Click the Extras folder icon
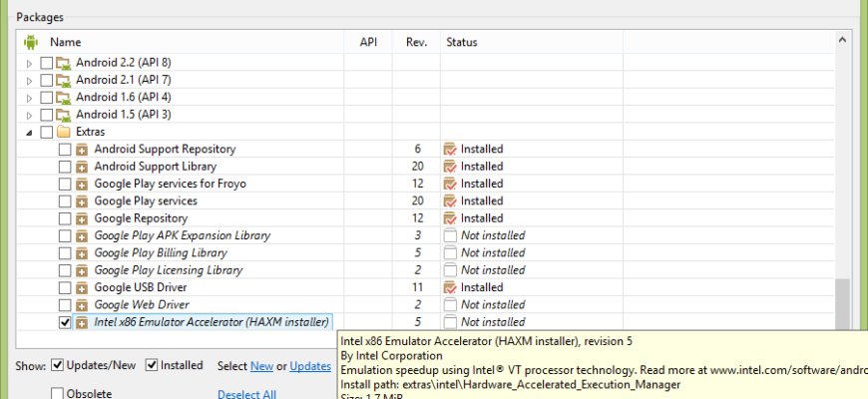 pos(64,132)
